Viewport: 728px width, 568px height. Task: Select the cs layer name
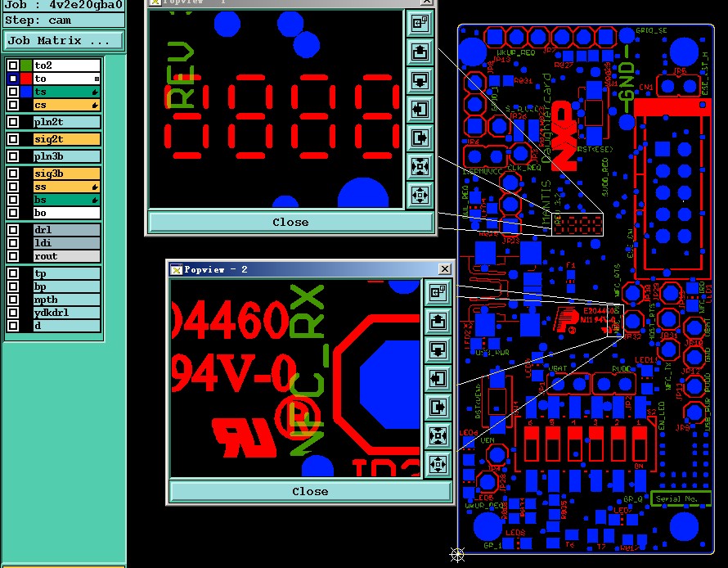67,105
